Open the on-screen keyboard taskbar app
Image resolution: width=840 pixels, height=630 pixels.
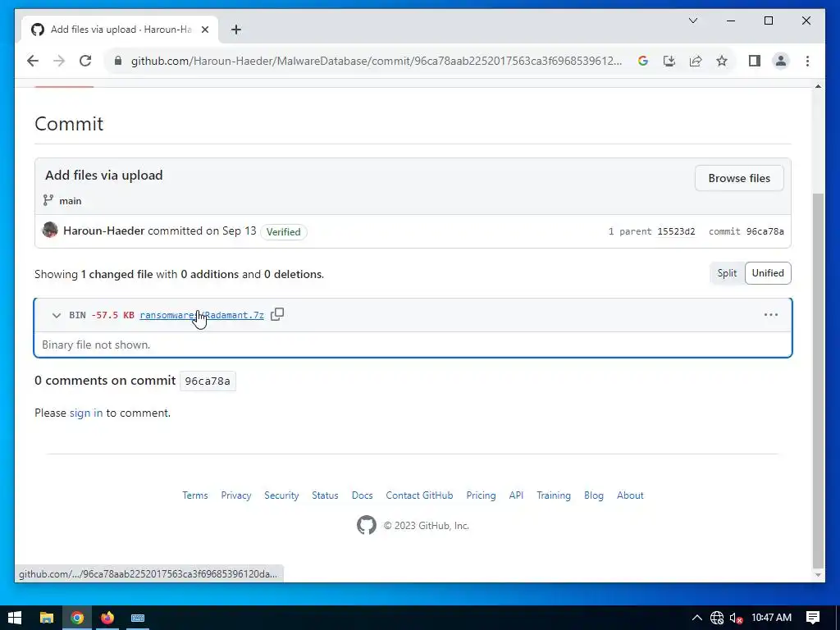click(x=138, y=618)
